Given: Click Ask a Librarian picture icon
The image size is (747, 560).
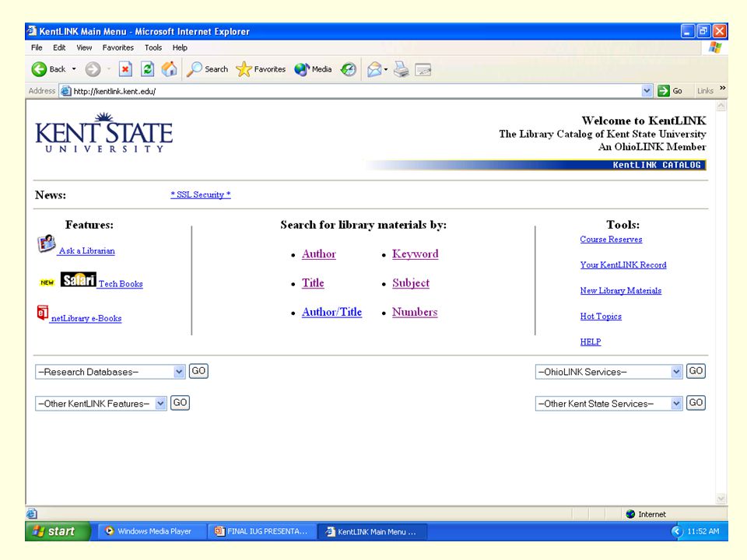Looking at the screenshot, I should click(x=46, y=243).
